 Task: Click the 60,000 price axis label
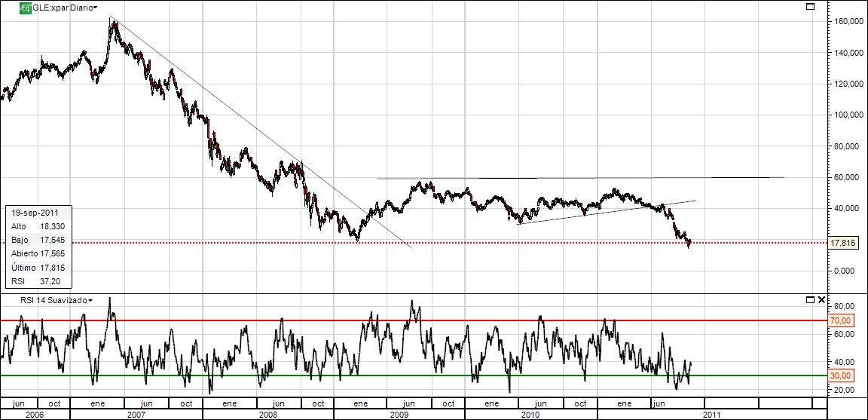[x=847, y=177]
